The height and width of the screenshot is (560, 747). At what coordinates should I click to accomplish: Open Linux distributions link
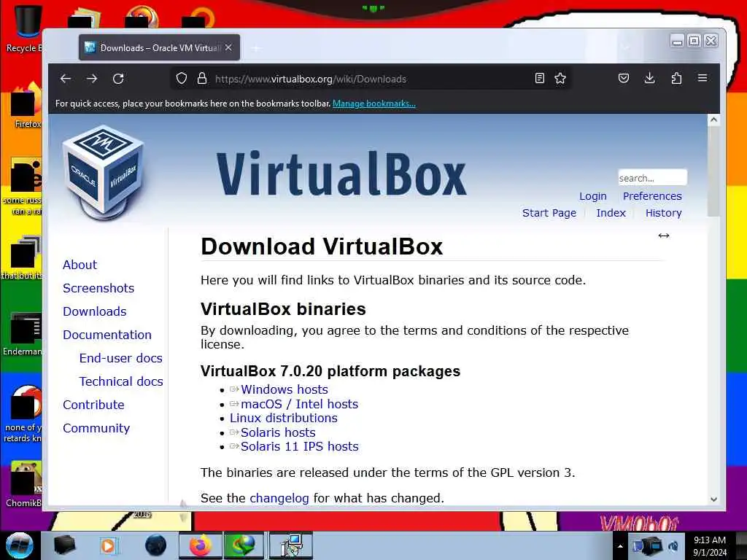[x=284, y=418]
